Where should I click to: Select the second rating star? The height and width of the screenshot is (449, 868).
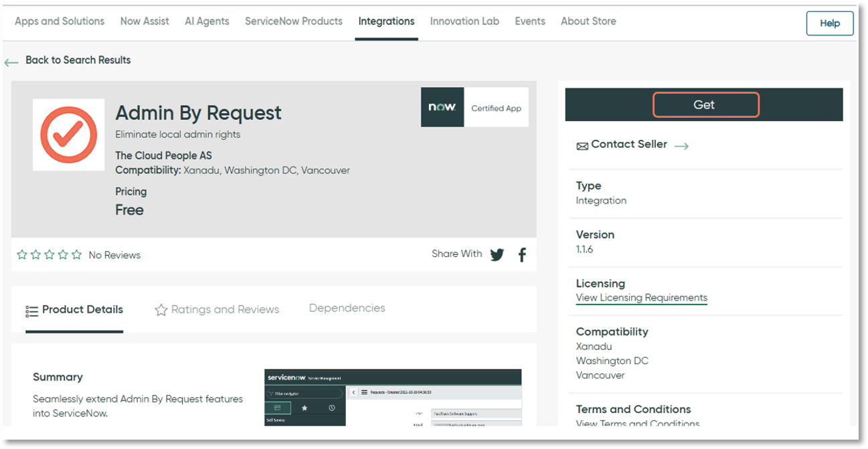point(35,255)
